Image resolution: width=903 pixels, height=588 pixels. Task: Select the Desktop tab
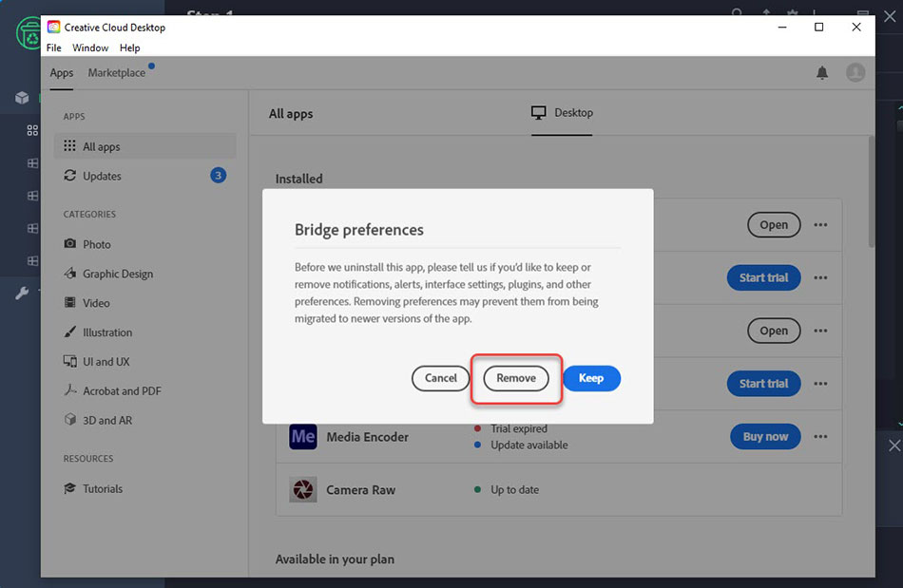click(x=562, y=113)
